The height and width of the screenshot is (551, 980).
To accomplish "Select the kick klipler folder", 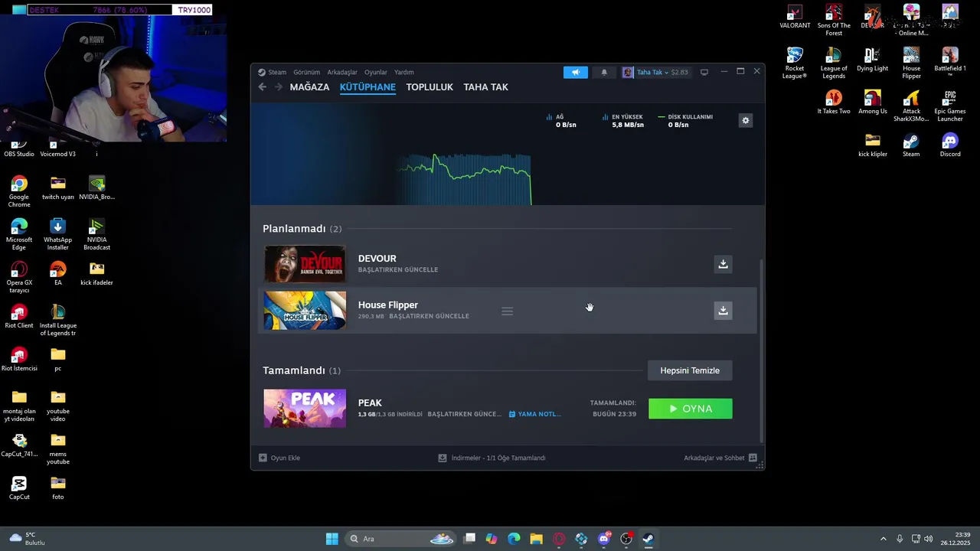I will pos(872,145).
